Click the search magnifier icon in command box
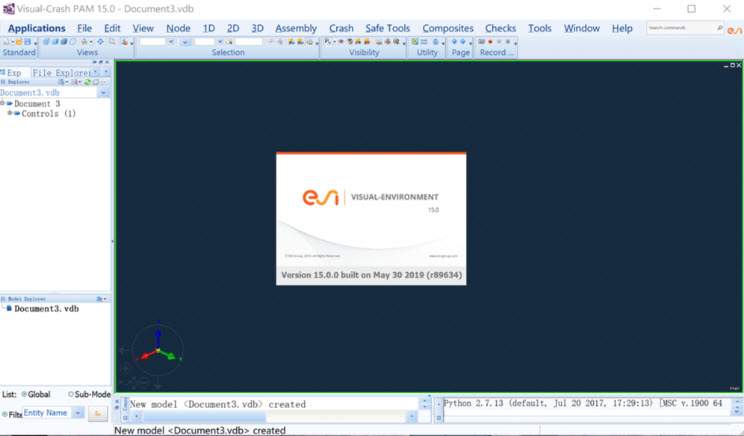 tap(719, 28)
